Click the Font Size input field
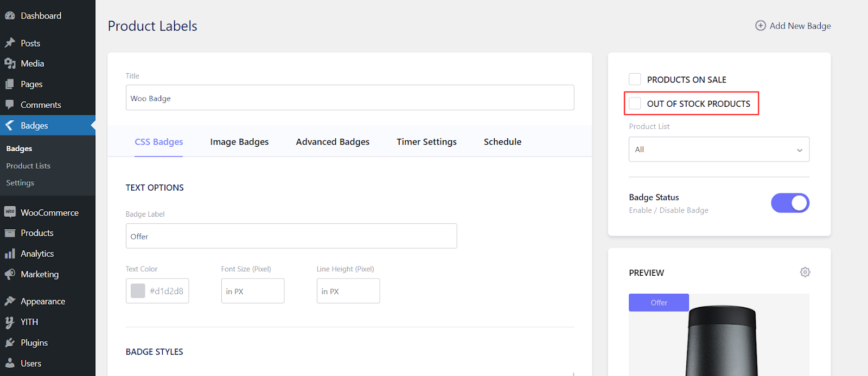Screen dimensions: 868x376 coord(253,291)
